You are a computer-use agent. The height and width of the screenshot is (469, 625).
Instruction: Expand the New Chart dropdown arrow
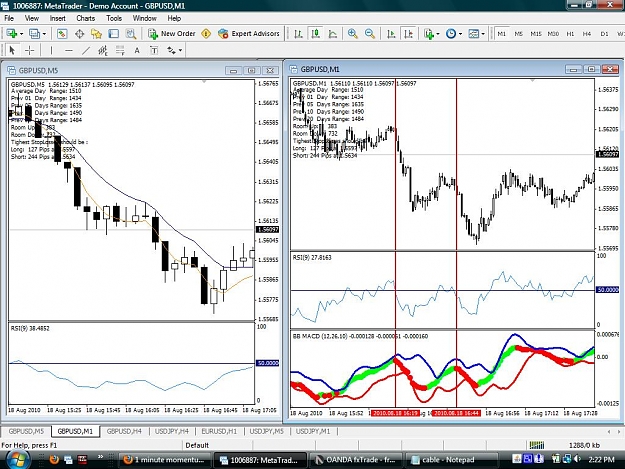click(x=22, y=34)
